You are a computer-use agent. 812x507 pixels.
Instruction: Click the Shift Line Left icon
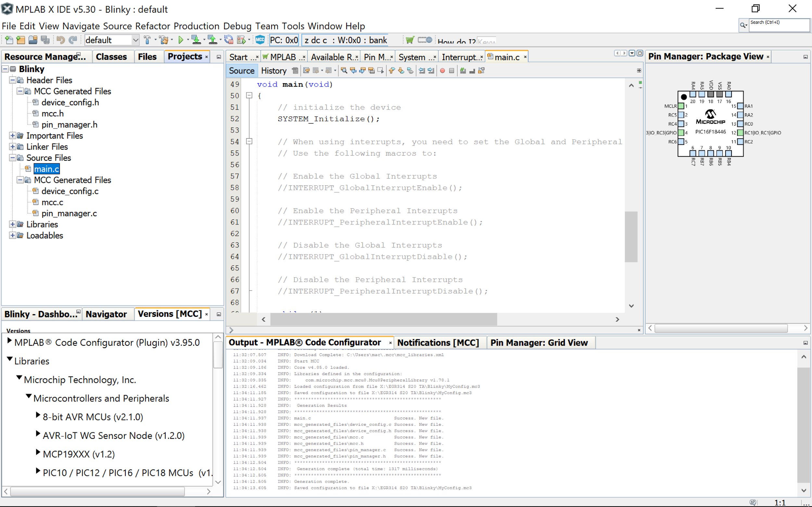coord(422,70)
